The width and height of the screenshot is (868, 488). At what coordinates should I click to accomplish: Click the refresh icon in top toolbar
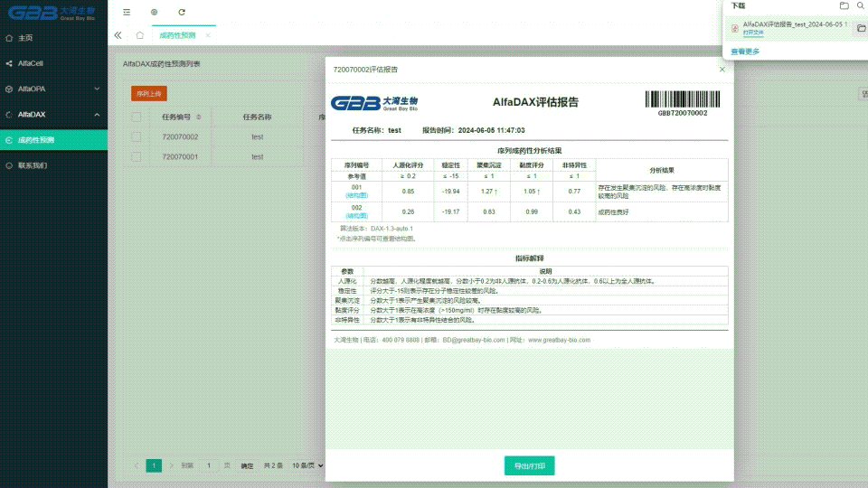click(x=182, y=12)
